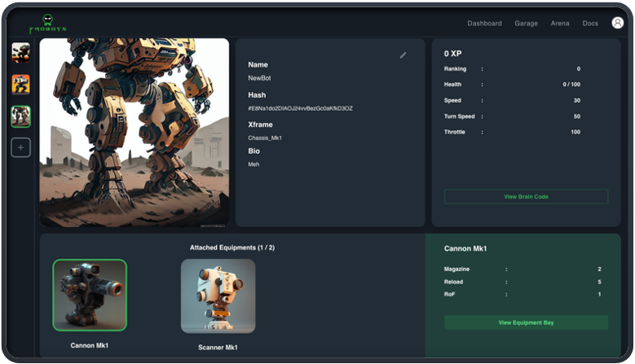Open the Docs page

pos(590,24)
